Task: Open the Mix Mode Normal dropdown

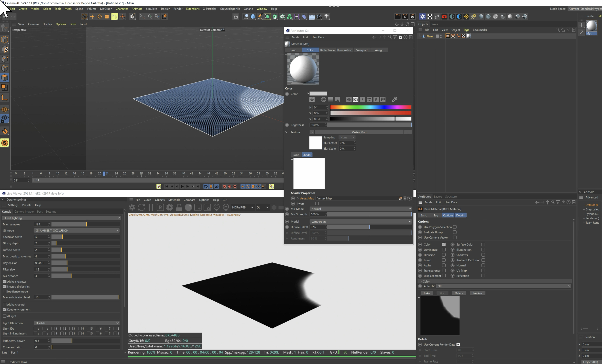Action: (x=360, y=209)
